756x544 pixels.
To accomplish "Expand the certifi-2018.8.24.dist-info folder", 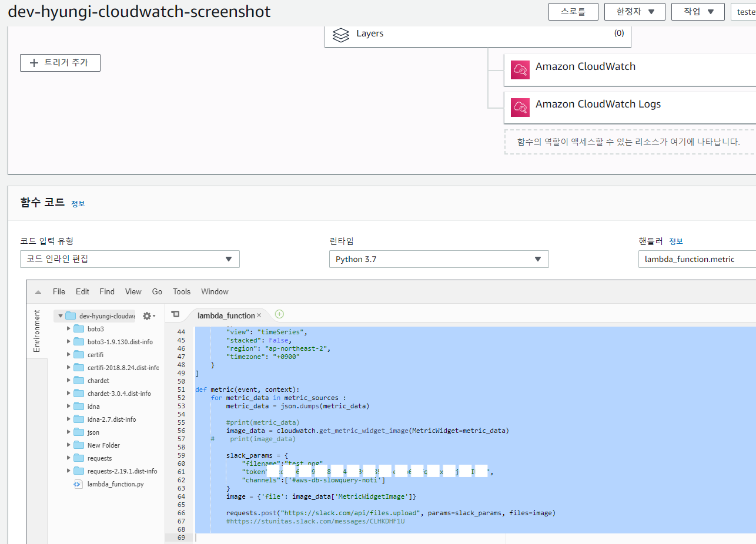I will (x=68, y=368).
